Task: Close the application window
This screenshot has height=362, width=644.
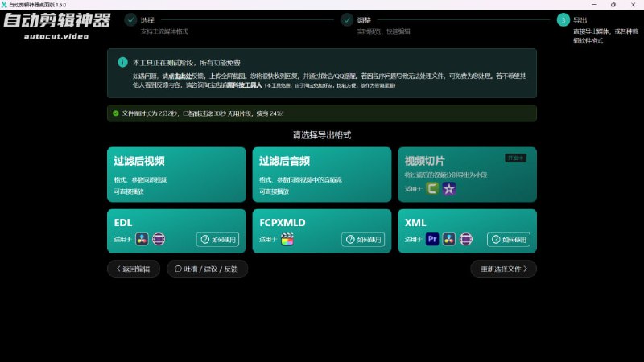Action: tap(633, 5)
